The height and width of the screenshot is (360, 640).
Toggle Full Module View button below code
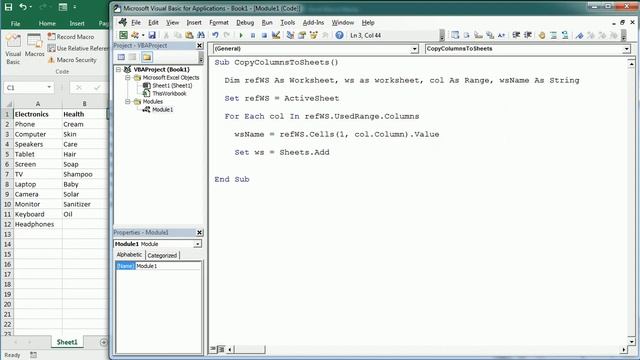(221, 349)
